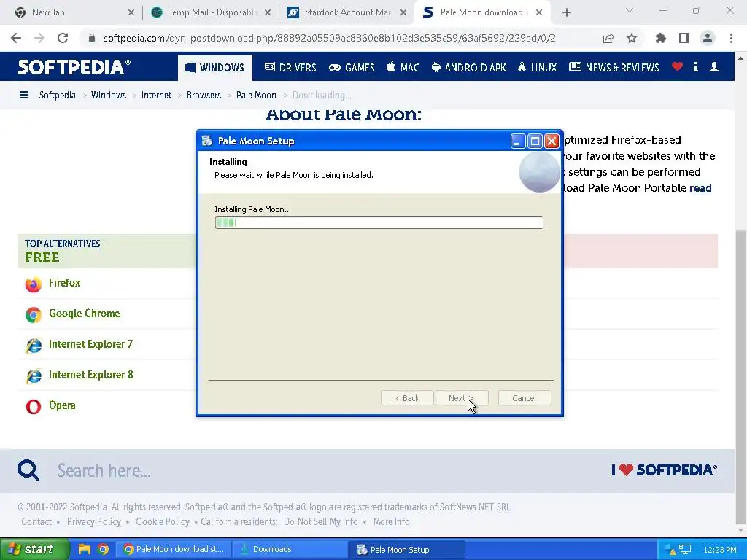Open the Firefox alternative link
Image resolution: width=747 pixels, height=560 pixels.
[x=64, y=283]
